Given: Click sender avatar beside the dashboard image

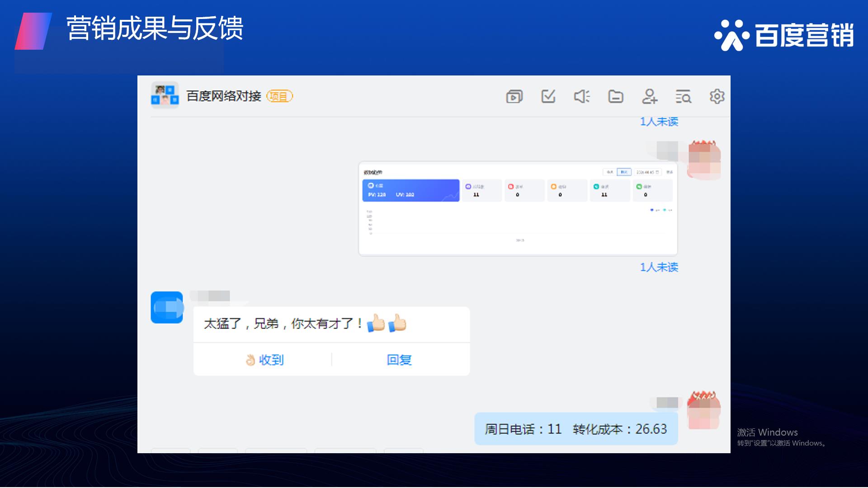Looking at the screenshot, I should (x=704, y=160).
